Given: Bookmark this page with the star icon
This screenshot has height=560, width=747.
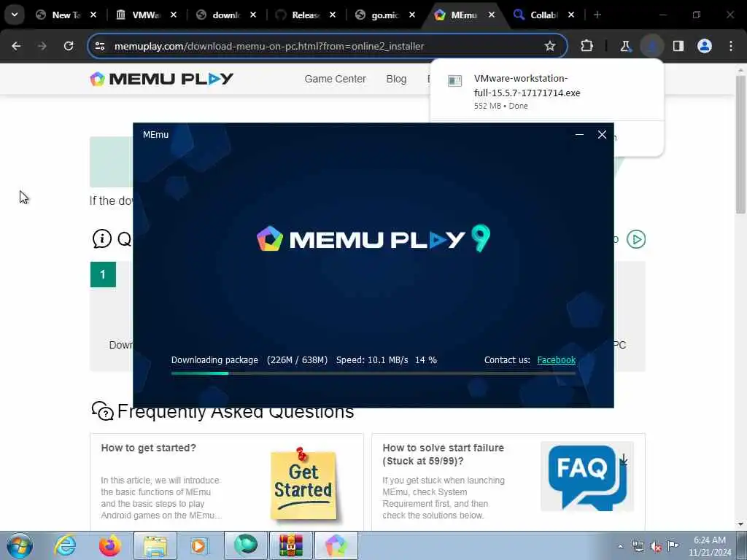Looking at the screenshot, I should tap(550, 46).
